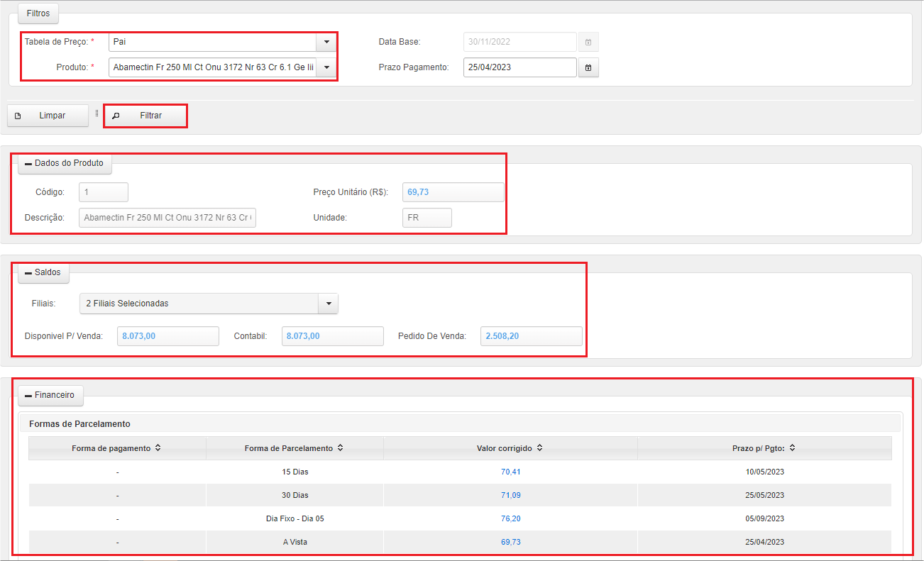Select the Filtros tab

[38, 13]
